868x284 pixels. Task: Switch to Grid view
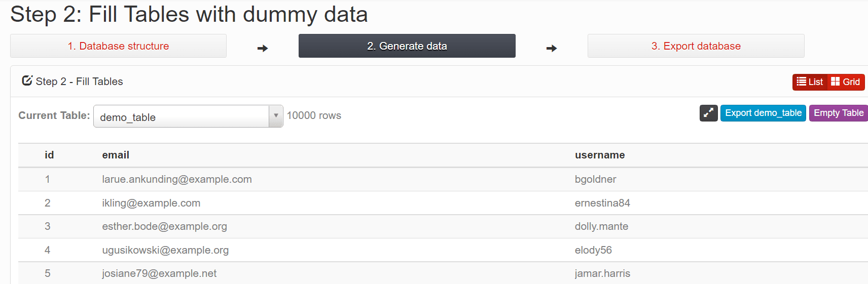coord(846,82)
